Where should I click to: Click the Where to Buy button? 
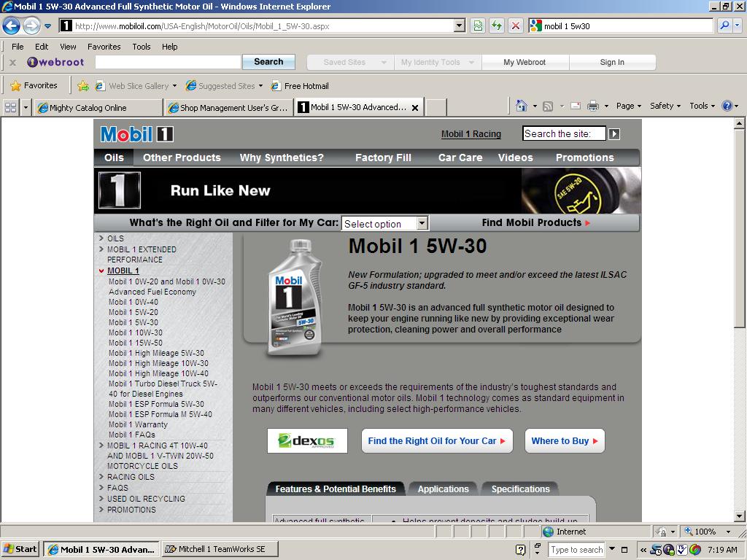tap(565, 441)
